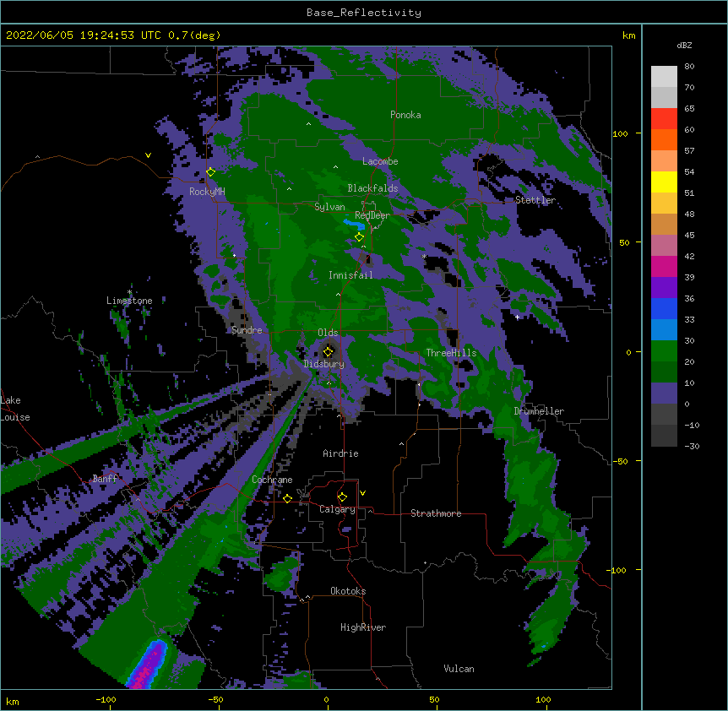Click the Sundre town label
728x711 pixels.
pyautogui.click(x=247, y=330)
